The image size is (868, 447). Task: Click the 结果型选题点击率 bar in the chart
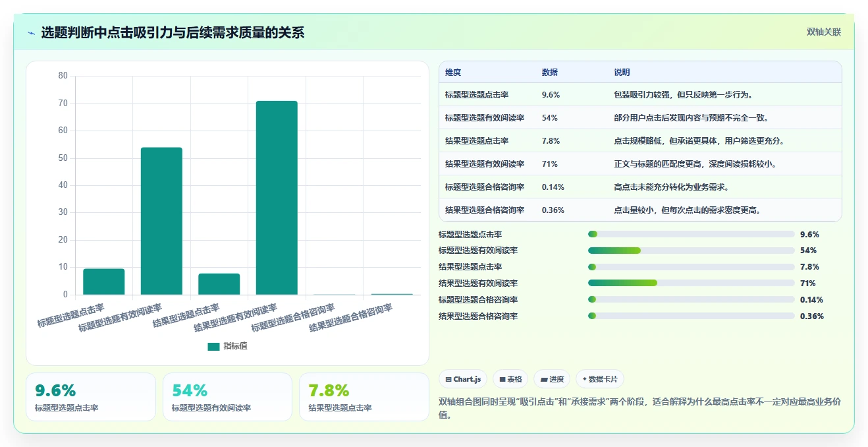(x=219, y=284)
